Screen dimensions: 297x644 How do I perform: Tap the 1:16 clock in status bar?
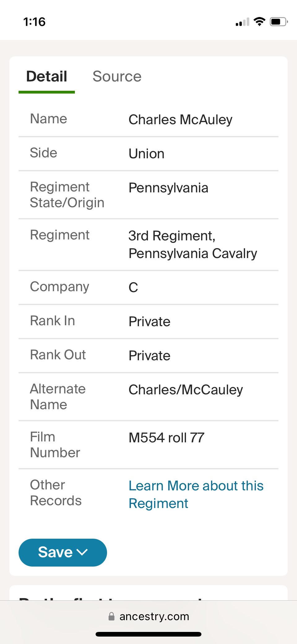[34, 22]
